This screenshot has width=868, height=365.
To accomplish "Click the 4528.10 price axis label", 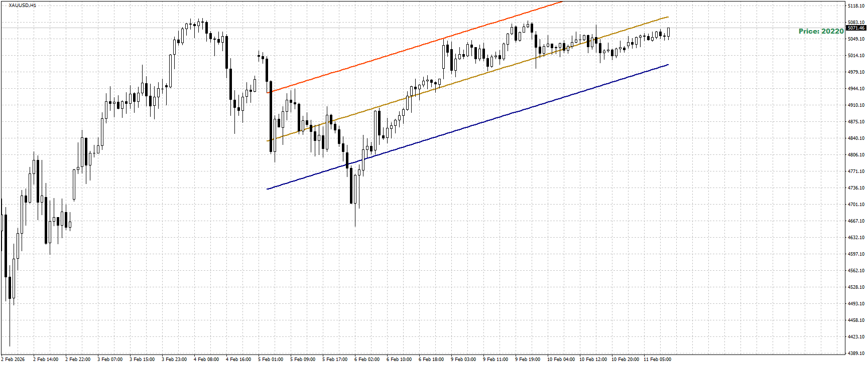I will [x=855, y=287].
